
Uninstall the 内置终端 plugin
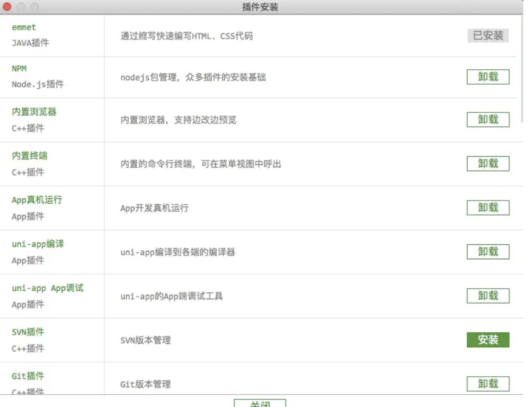tap(488, 164)
